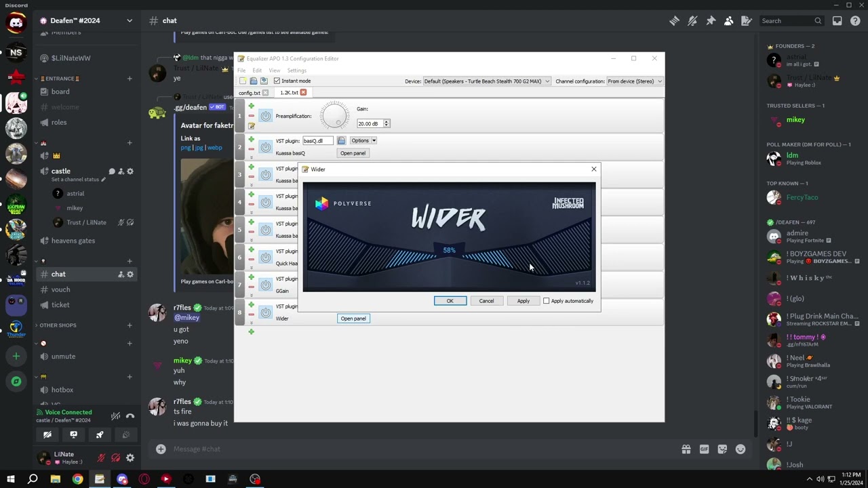
Task: Unmute microphone in Discord user panel
Action: [101, 458]
